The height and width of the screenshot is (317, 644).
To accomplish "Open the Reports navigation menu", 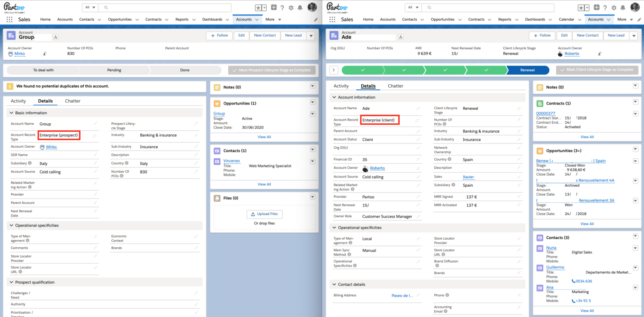I will [182, 19].
